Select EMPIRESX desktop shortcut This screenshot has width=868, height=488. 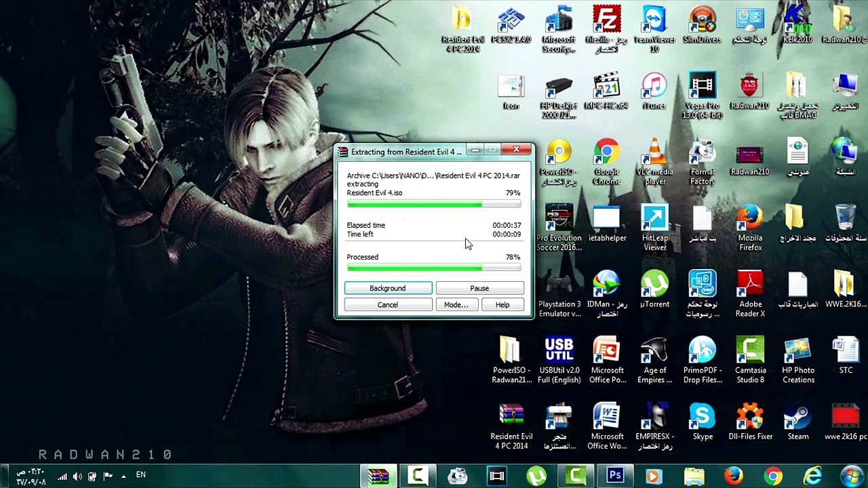pyautogui.click(x=654, y=427)
